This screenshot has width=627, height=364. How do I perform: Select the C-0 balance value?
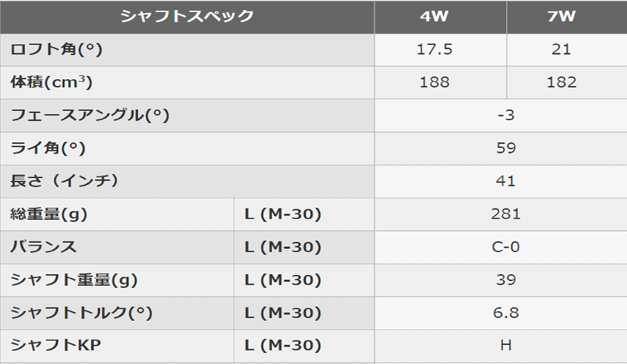click(x=505, y=247)
